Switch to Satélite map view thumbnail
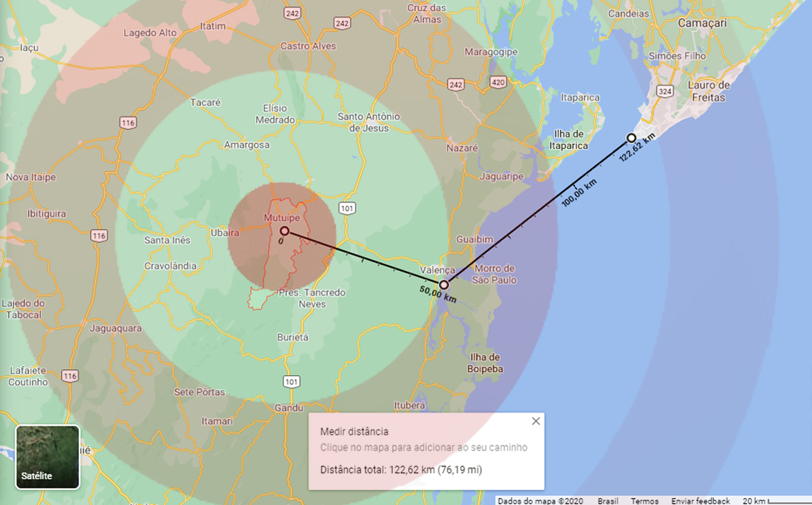The height and width of the screenshot is (505, 812). pos(48,457)
